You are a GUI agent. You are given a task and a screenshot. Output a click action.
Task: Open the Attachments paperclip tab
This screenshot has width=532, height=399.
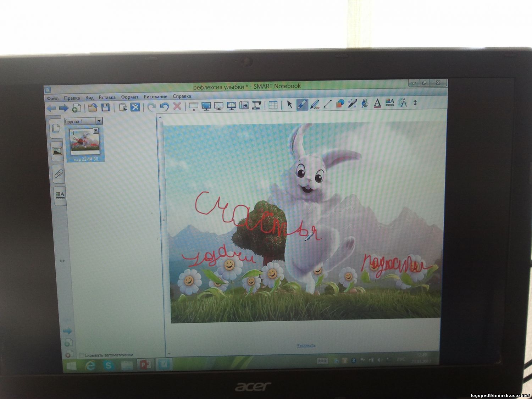click(x=58, y=173)
